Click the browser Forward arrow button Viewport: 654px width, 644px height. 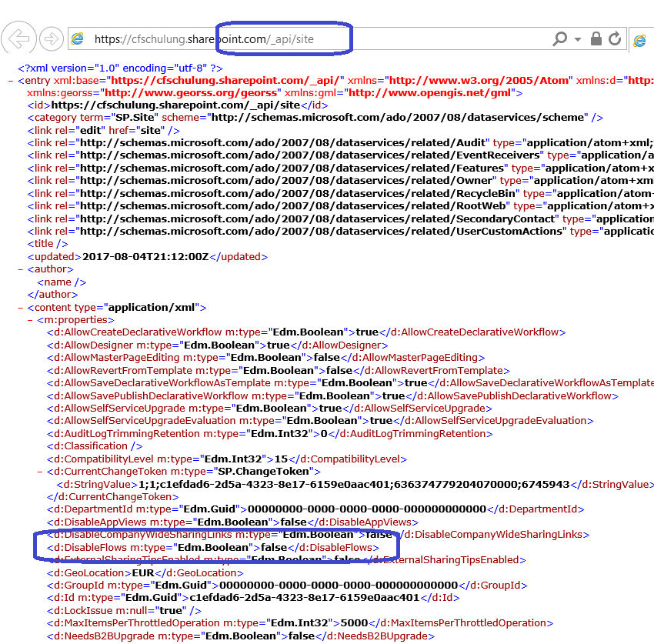52,38
